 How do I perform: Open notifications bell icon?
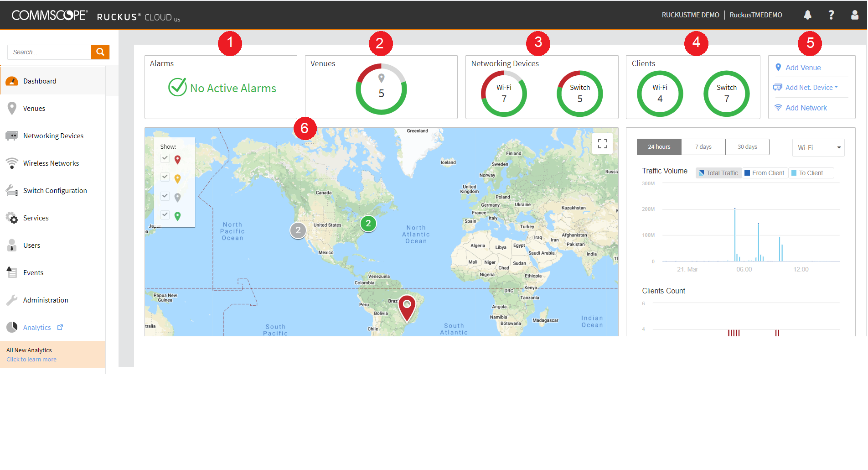[807, 15]
